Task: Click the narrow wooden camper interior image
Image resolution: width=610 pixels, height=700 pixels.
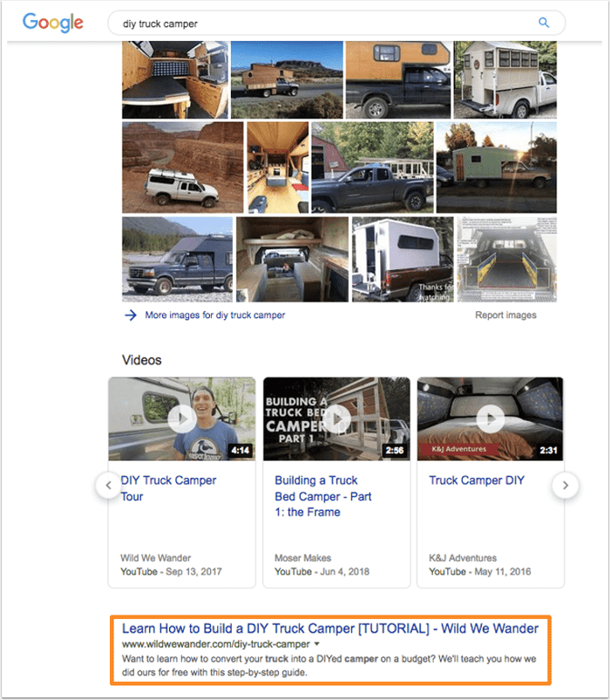Action: point(278,167)
